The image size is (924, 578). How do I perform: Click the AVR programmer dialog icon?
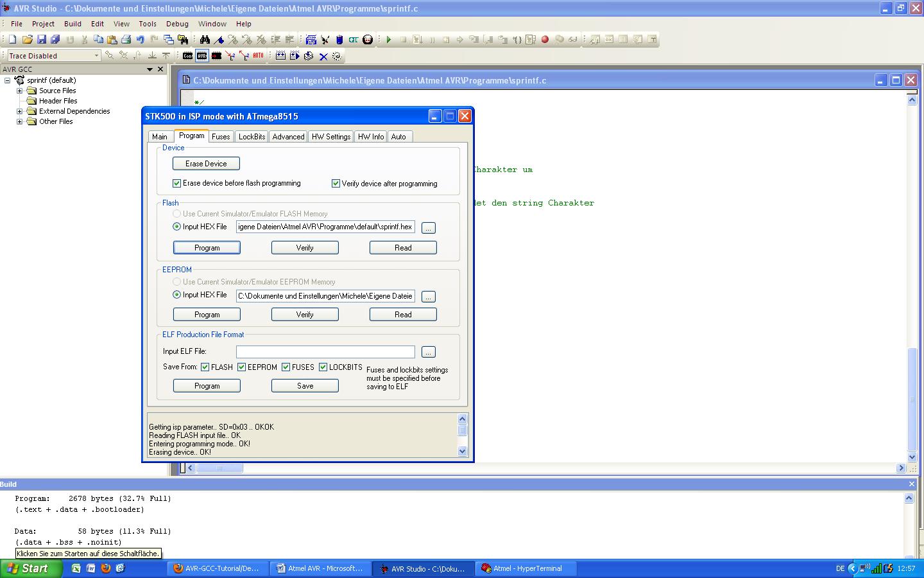(x=202, y=56)
